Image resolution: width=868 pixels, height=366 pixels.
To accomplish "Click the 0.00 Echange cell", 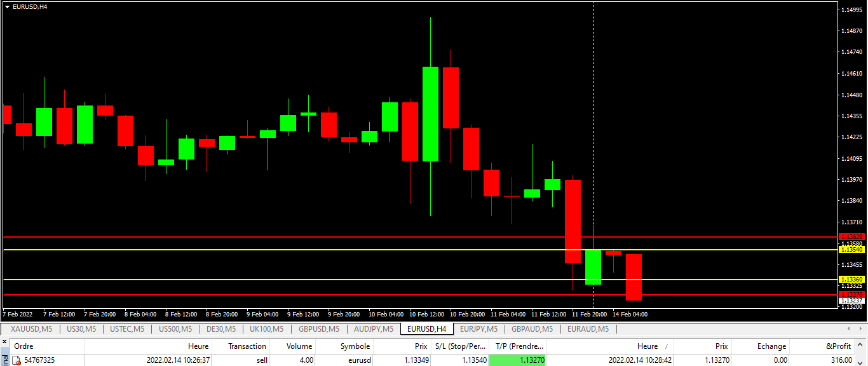I will click(x=780, y=360).
